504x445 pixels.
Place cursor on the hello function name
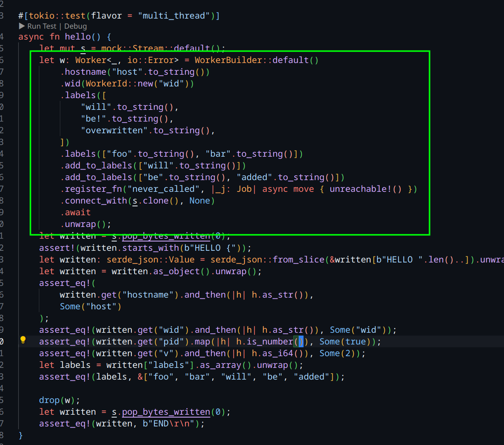[x=78, y=37]
